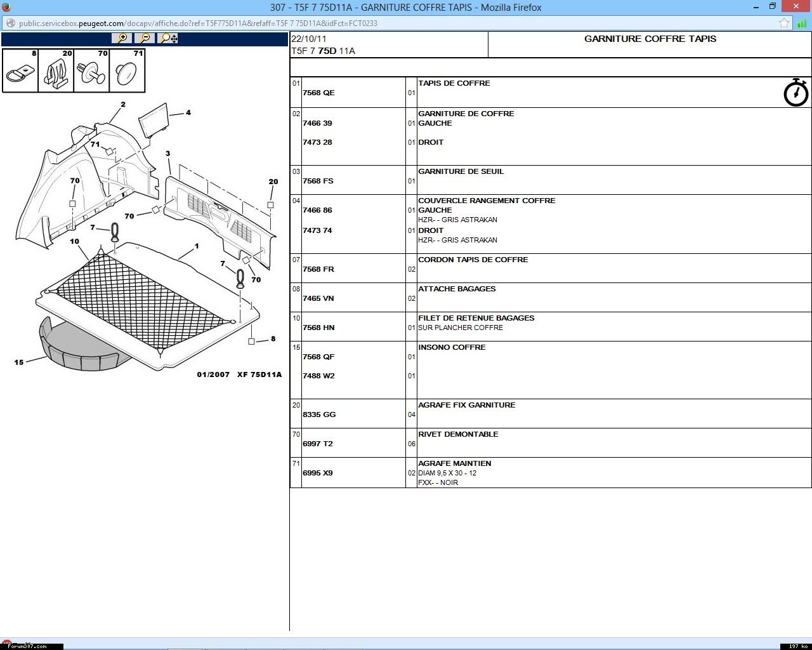Select the fastener thumbnail numbered 71
The width and height of the screenshot is (812, 650).
[x=127, y=71]
